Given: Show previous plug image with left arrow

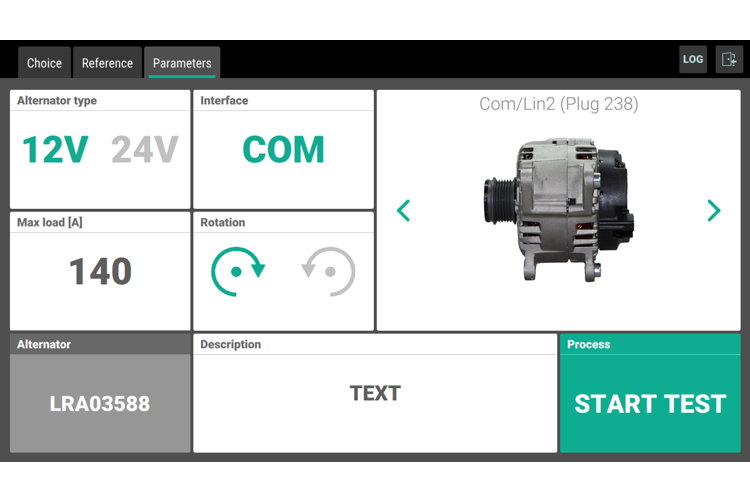Looking at the screenshot, I should click(404, 211).
